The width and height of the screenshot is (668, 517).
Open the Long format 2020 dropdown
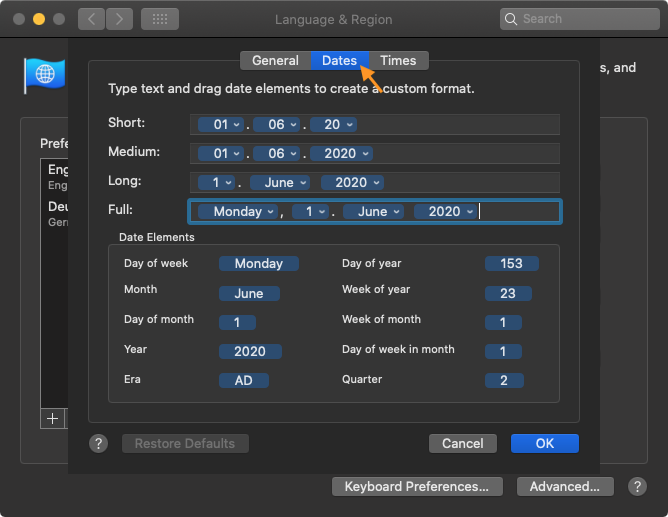pos(352,182)
